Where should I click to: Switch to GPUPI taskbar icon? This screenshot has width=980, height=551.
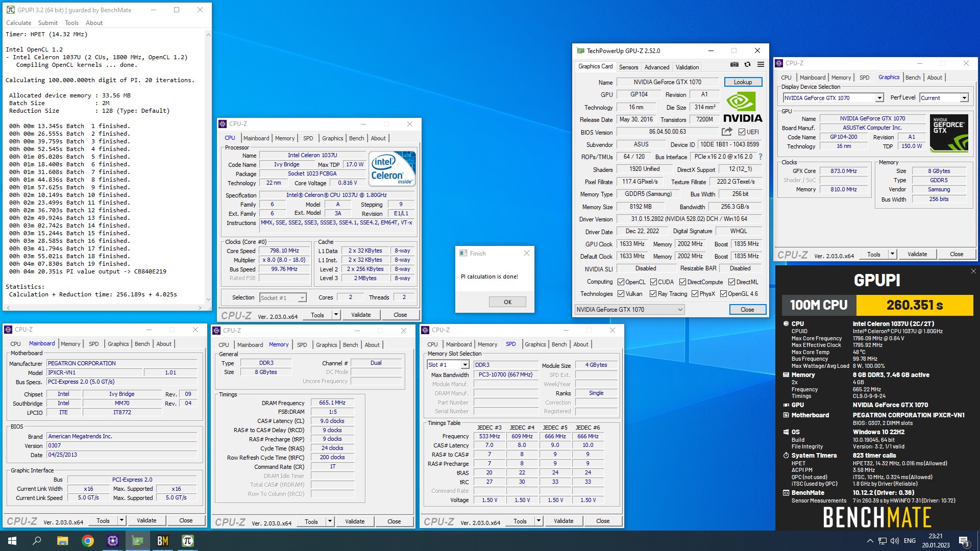click(188, 541)
